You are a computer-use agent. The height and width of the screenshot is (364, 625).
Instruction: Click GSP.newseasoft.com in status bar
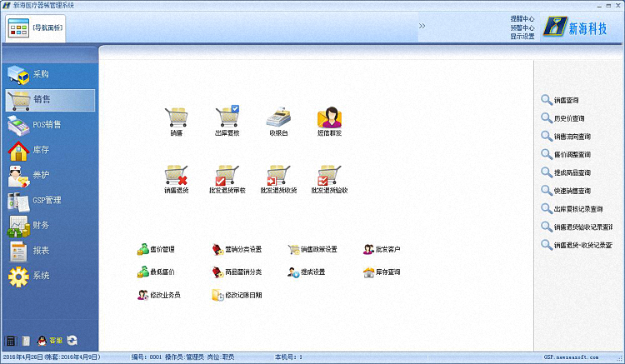coord(571,357)
